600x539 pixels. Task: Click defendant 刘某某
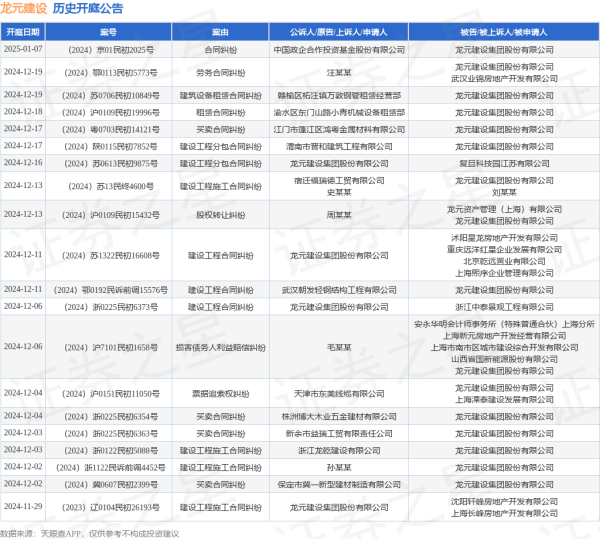[x=504, y=192]
